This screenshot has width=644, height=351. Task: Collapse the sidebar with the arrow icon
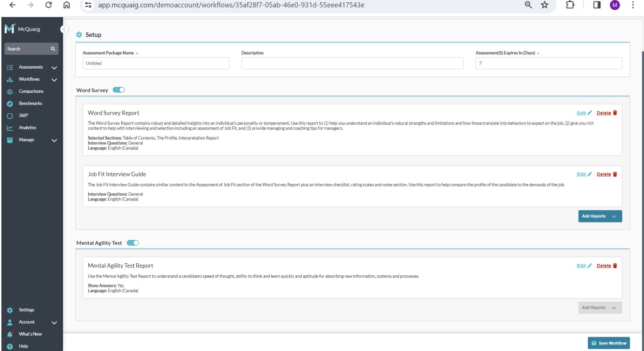coord(64,29)
